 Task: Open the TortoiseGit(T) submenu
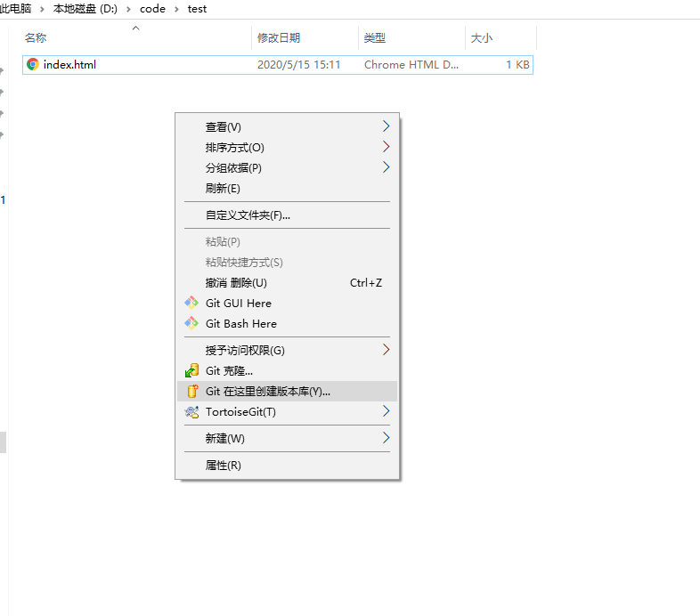coord(287,411)
